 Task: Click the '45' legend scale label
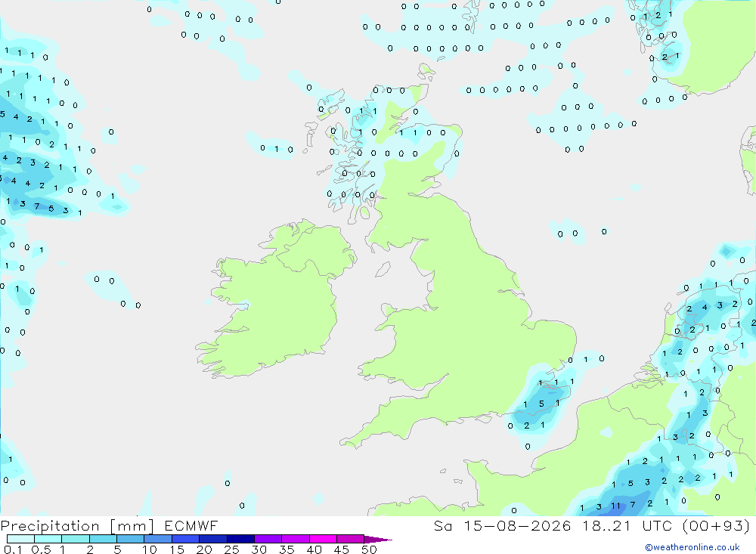(x=342, y=549)
